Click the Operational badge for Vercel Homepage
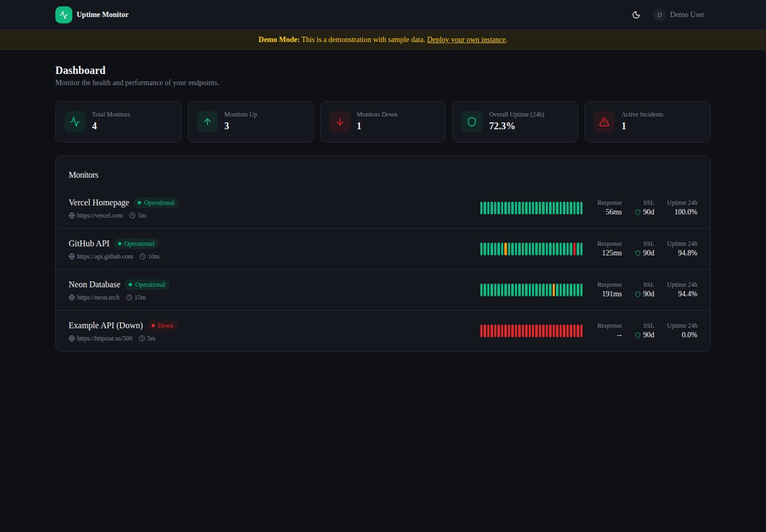Image resolution: width=766 pixels, height=532 pixels. point(156,203)
